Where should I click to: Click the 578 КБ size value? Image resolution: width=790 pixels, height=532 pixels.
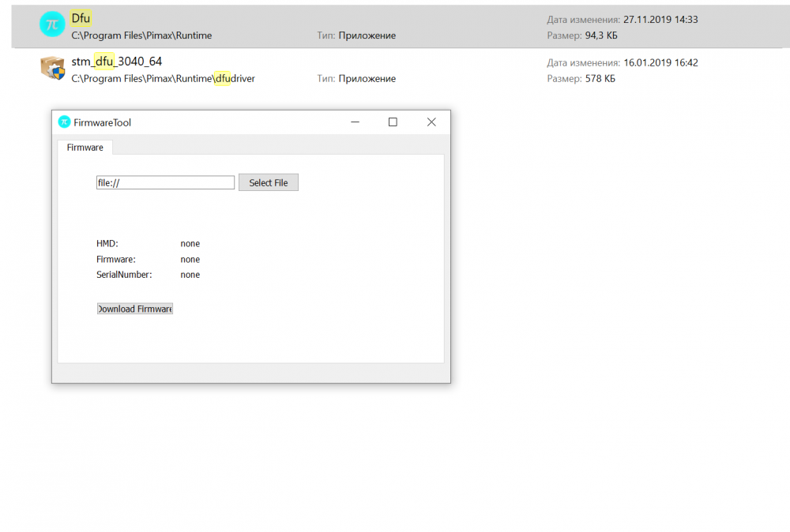pyautogui.click(x=600, y=78)
